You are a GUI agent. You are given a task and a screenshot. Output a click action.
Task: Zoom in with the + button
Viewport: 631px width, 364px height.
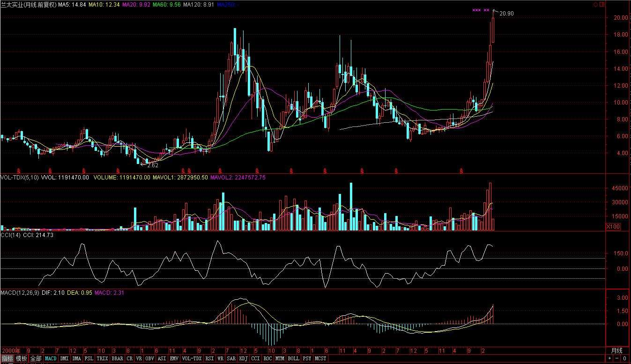[609, 358]
